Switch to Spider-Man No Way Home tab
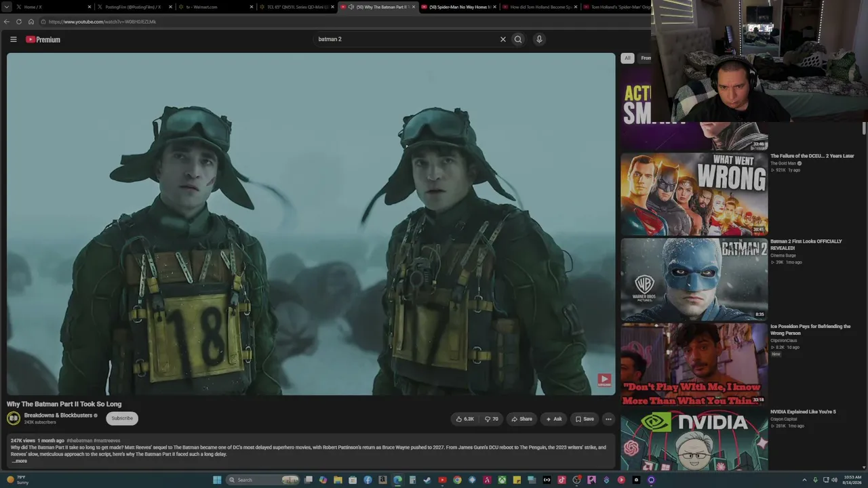The height and width of the screenshot is (488, 868). point(459,7)
